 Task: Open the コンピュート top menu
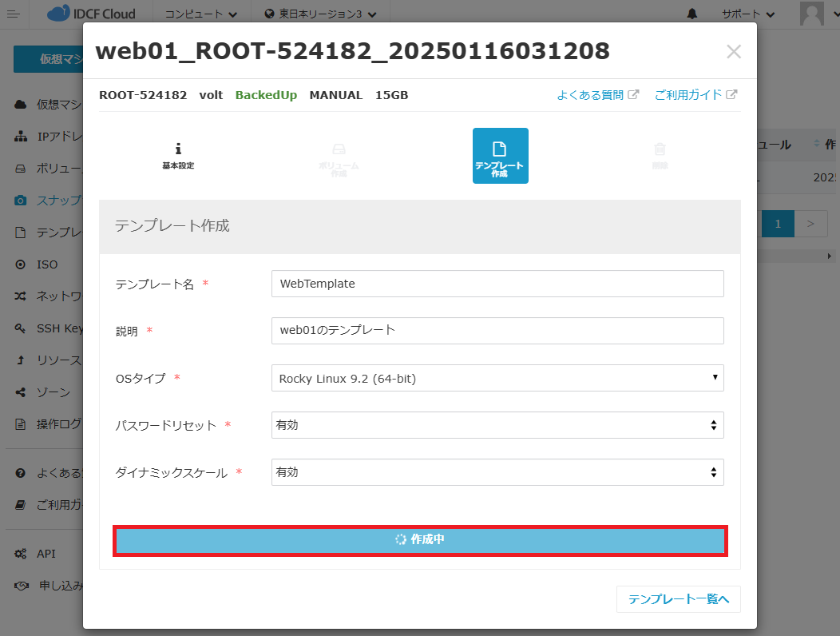(200, 14)
